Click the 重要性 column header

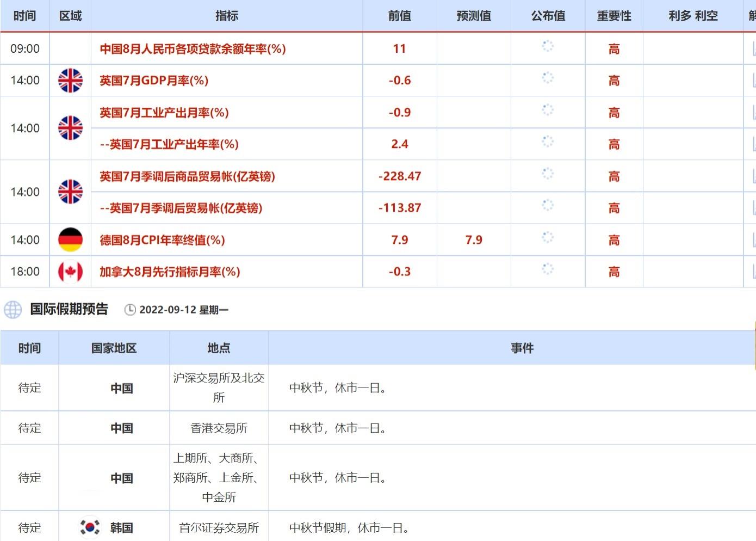click(x=614, y=16)
